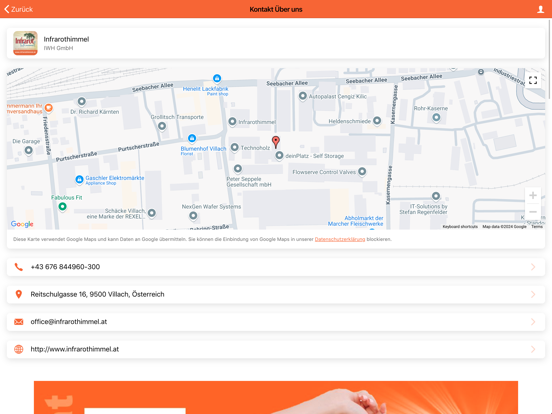Open the user profile icon

pos(540,10)
